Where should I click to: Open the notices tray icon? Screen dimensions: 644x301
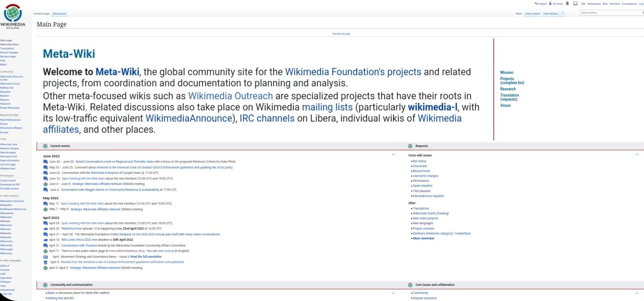point(575,4)
